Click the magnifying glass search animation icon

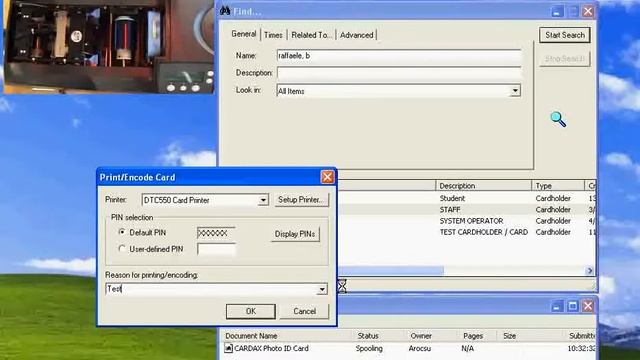(x=558, y=120)
